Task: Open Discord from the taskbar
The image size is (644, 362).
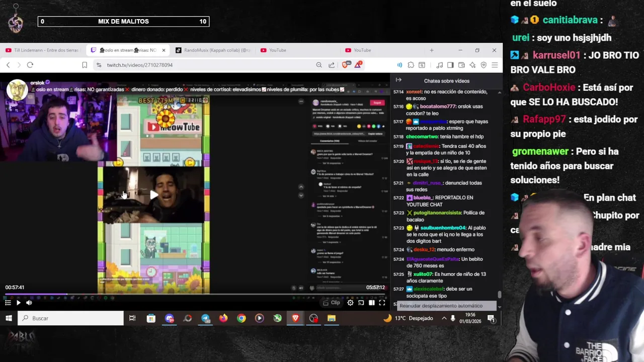Action: (x=170, y=318)
